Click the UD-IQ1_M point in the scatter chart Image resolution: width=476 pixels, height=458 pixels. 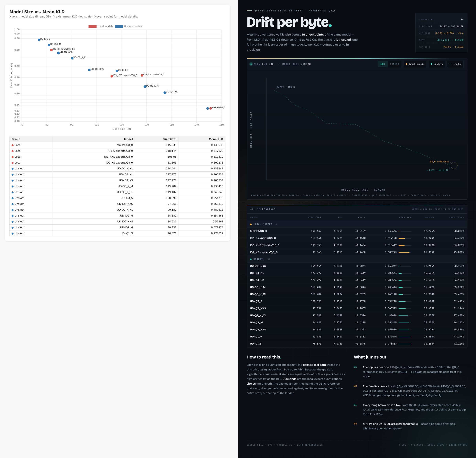point(49,45)
